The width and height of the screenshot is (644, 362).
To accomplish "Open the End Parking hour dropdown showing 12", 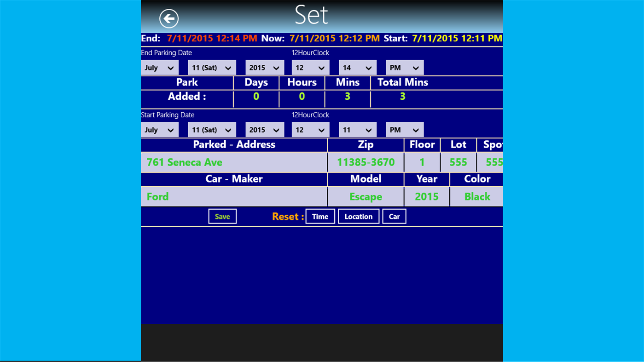I will 310,67.
